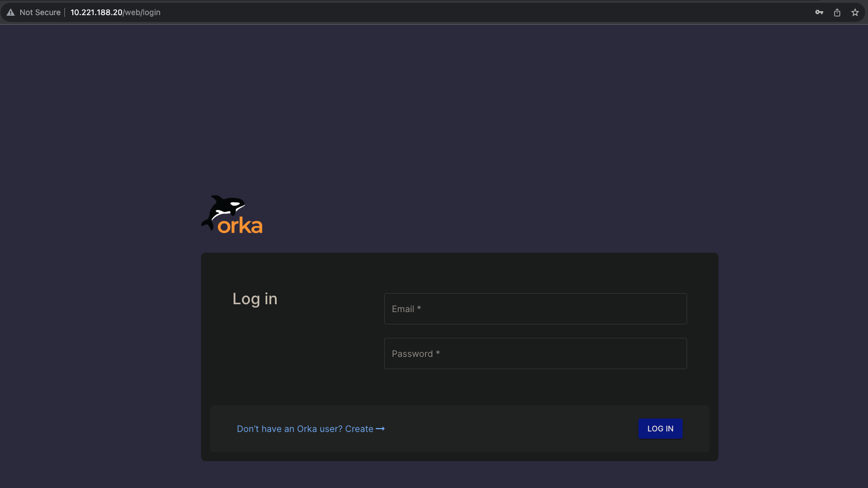Screen dimensions: 868x488
Task: Click the Email input field
Action: click(x=535, y=309)
